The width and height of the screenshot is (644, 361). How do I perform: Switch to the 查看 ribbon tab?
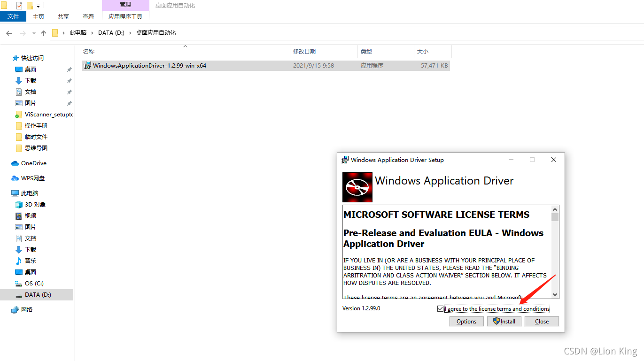point(88,16)
